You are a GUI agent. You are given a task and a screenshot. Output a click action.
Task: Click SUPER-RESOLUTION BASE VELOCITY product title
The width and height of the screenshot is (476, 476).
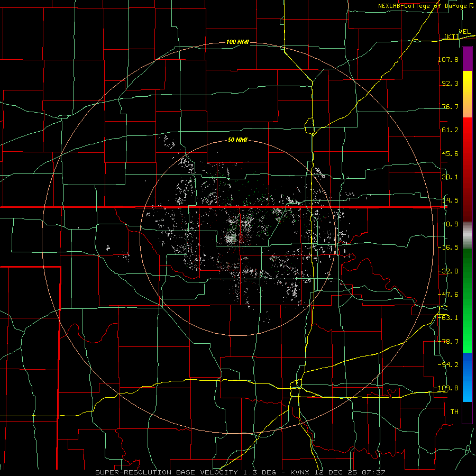(x=167, y=472)
